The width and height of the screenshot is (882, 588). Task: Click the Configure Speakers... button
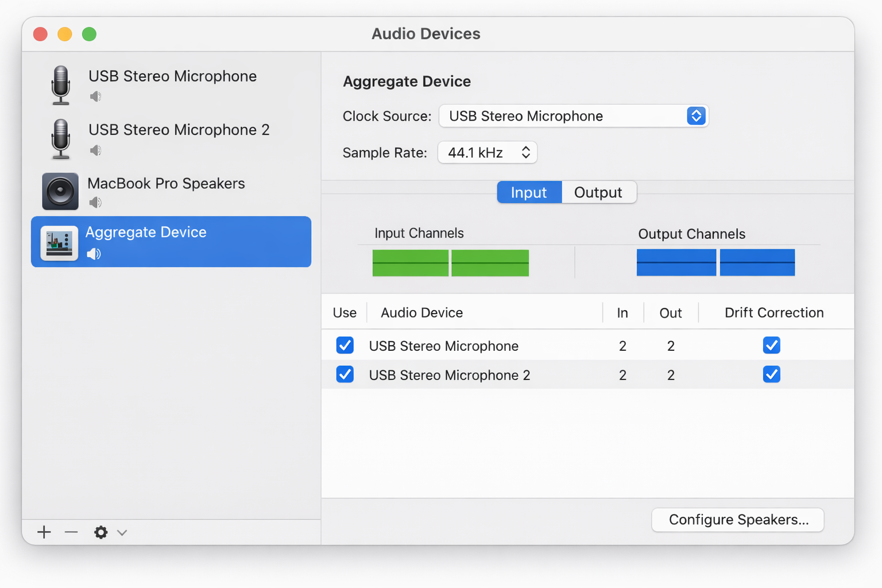(738, 520)
